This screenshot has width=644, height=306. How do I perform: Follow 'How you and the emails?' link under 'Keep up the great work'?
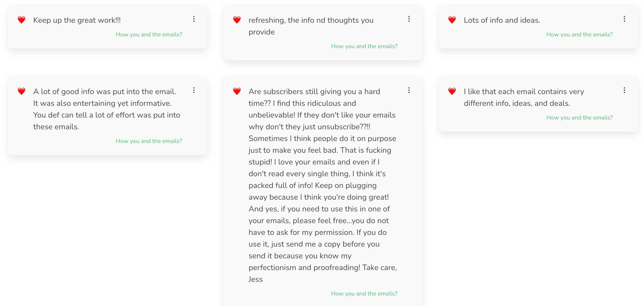[149, 34]
